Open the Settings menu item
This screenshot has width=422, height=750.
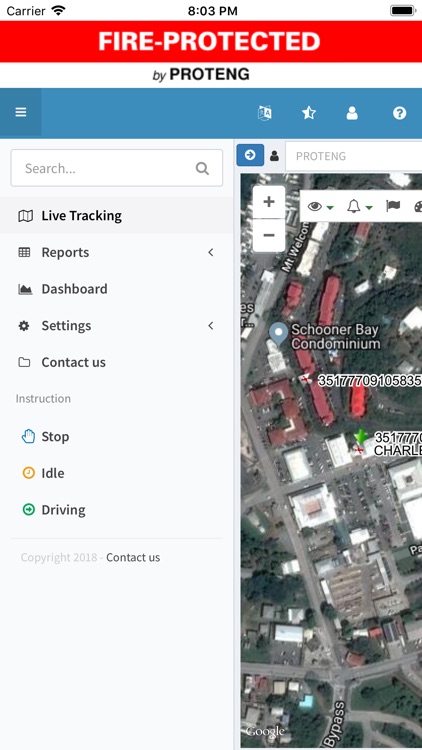(117, 326)
